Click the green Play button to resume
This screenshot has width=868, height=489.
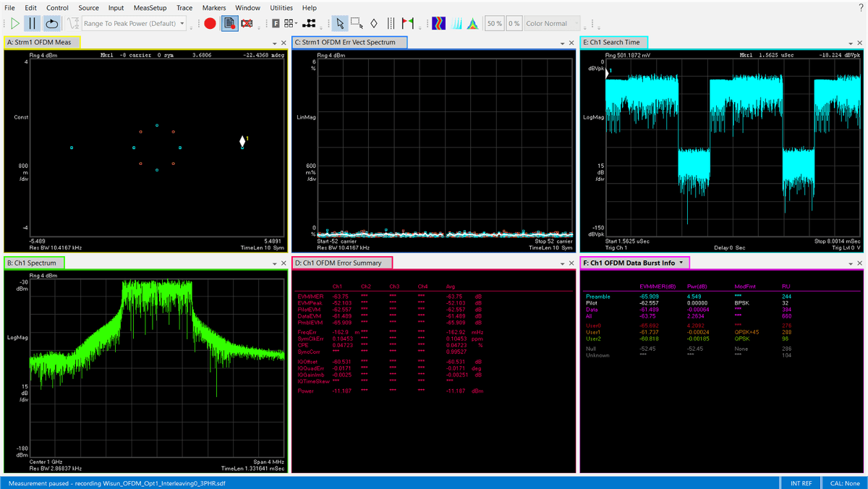pyautogui.click(x=15, y=22)
